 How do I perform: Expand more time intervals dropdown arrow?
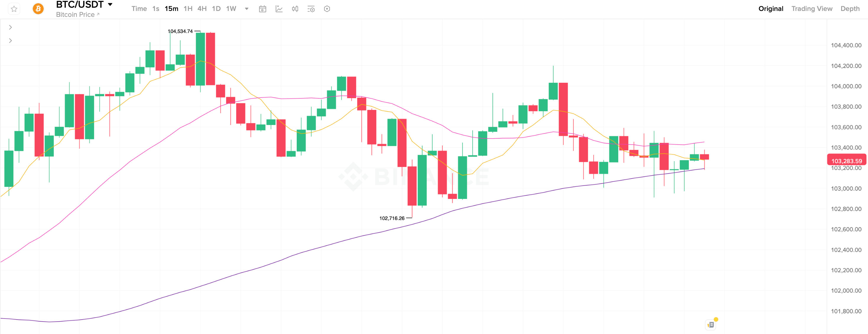click(x=247, y=9)
